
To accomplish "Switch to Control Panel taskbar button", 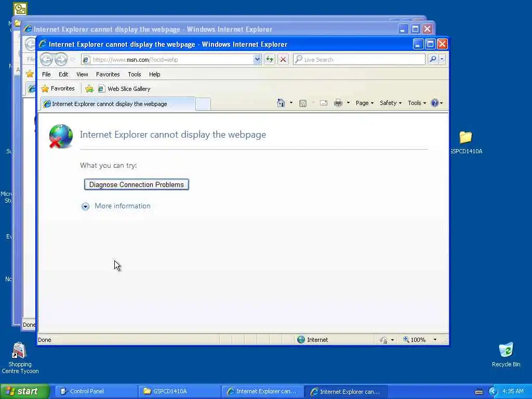I will (x=96, y=392).
